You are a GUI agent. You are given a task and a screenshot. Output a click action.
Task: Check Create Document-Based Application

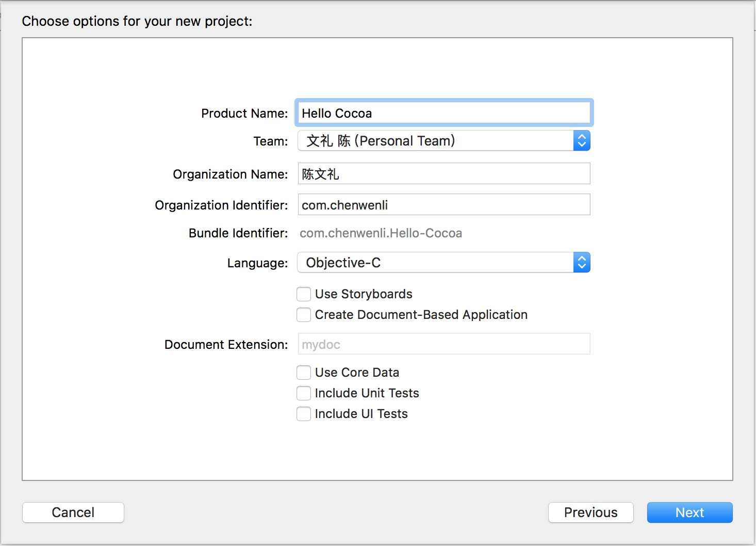pyautogui.click(x=304, y=315)
